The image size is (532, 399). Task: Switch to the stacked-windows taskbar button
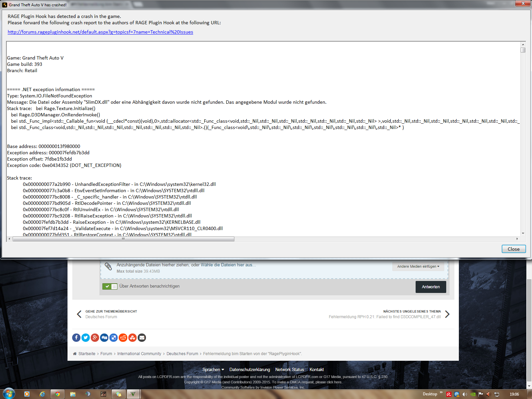(118, 394)
